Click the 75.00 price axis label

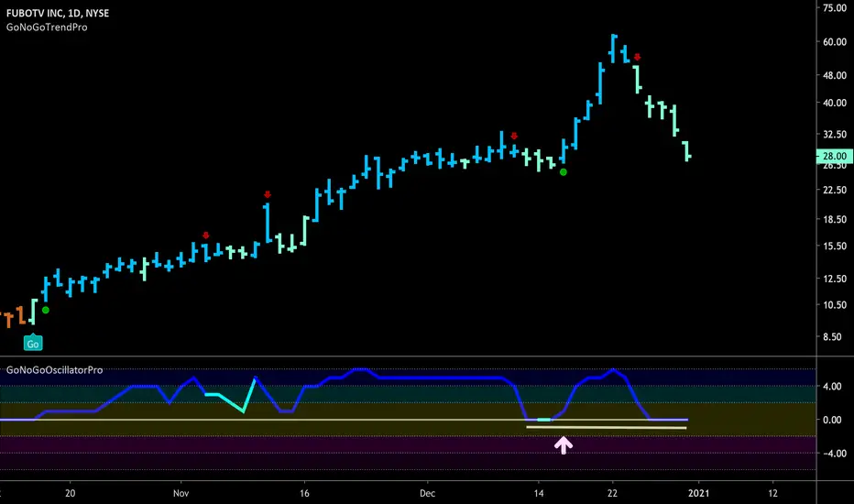click(835, 7)
